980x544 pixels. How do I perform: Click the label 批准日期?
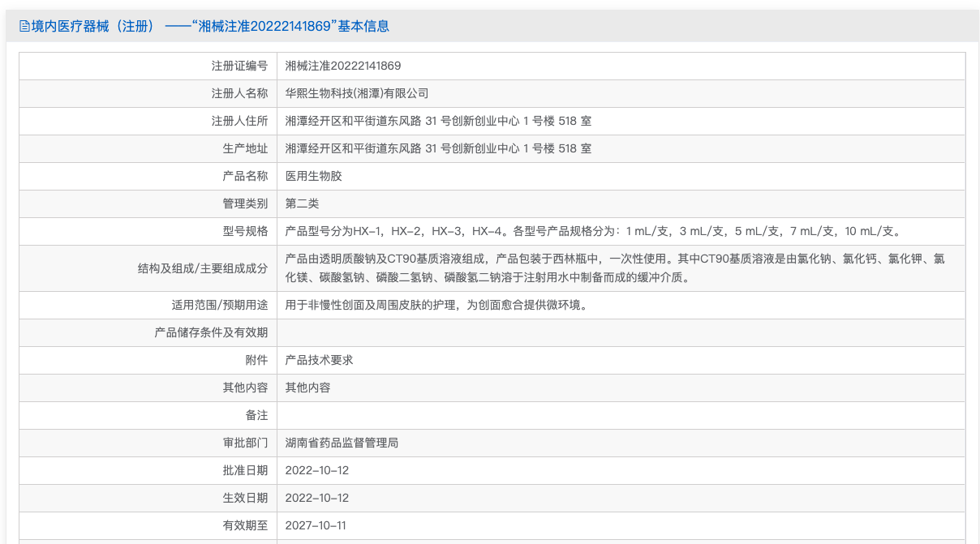[245, 470]
